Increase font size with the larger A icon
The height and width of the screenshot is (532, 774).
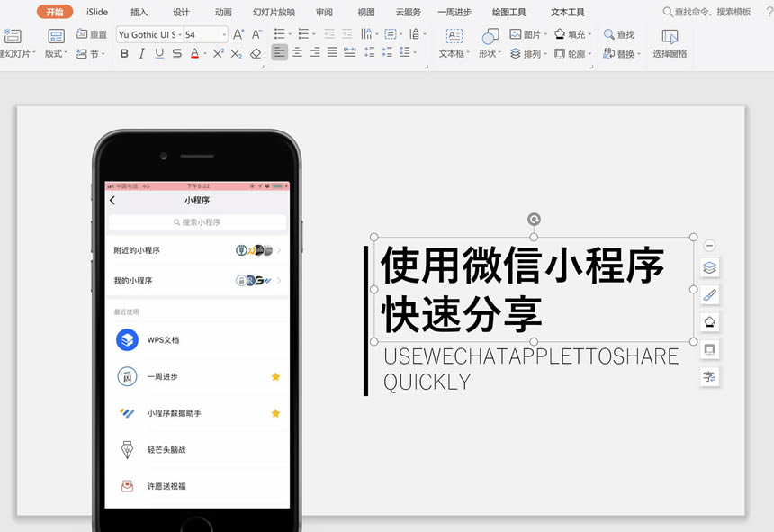pos(238,34)
